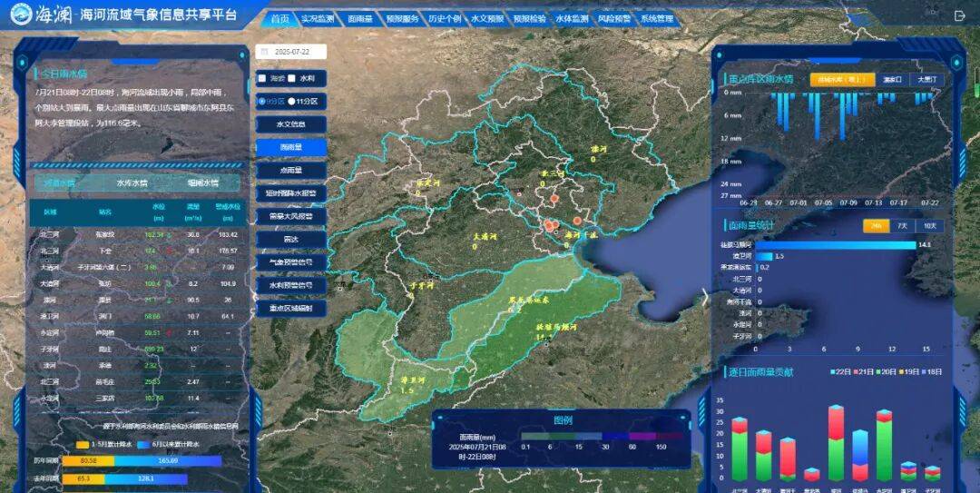Click the 2025-07-22 date input field
Screen dimensions: 980x493
[x=291, y=53]
